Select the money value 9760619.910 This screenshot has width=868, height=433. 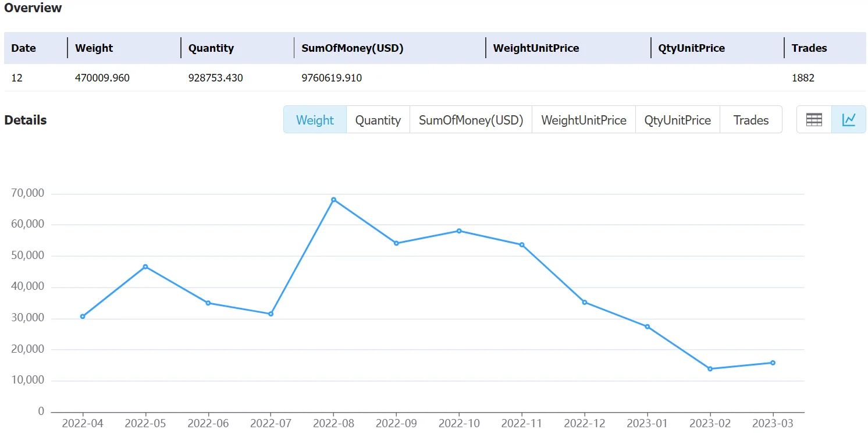pos(332,77)
